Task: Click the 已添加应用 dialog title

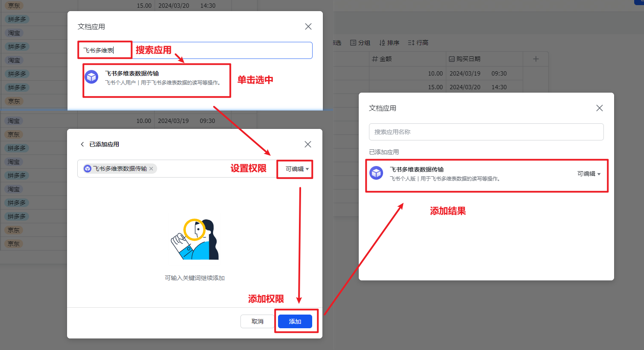Action: coord(104,144)
